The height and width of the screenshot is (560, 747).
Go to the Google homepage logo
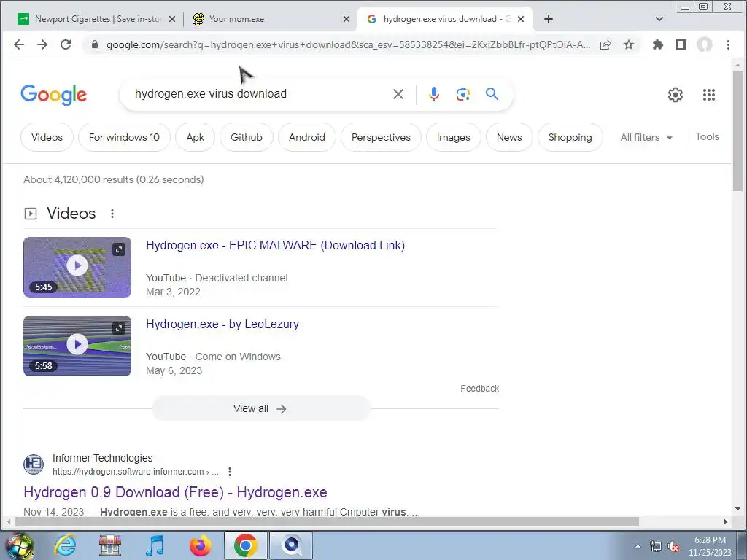(x=54, y=95)
